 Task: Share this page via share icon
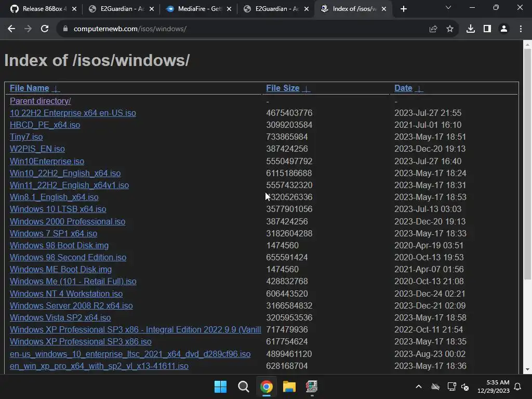433,29
